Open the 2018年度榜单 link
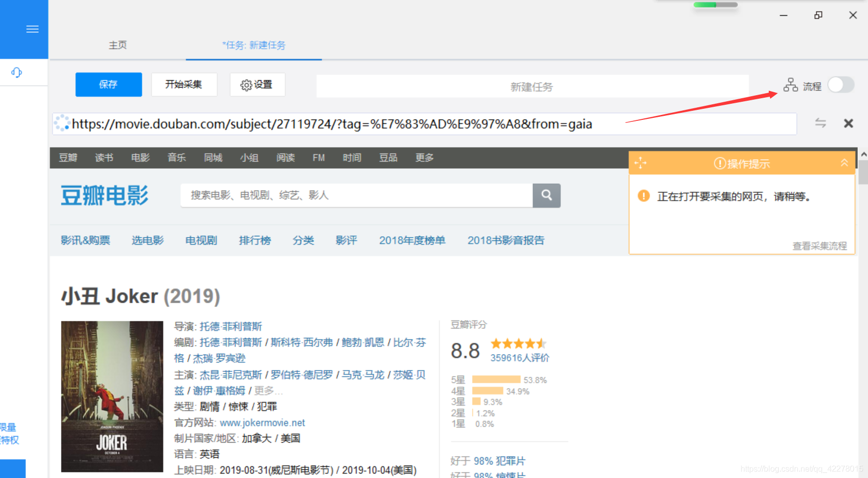 click(x=413, y=240)
